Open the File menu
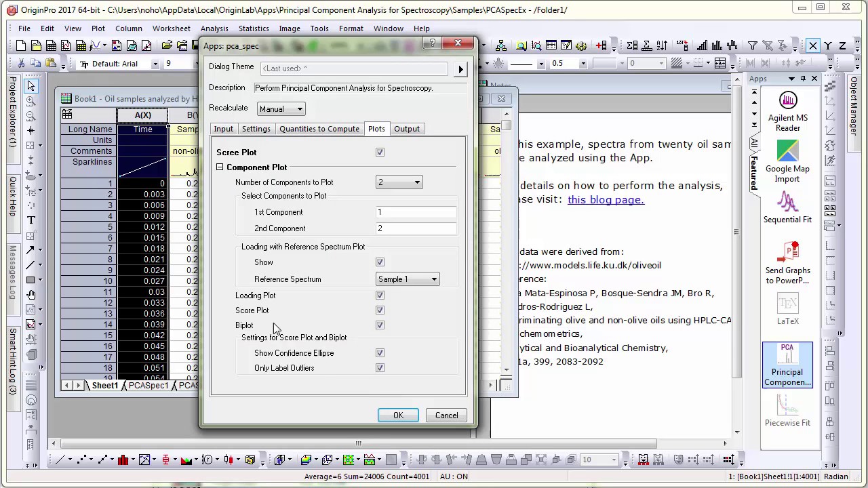 tap(24, 28)
